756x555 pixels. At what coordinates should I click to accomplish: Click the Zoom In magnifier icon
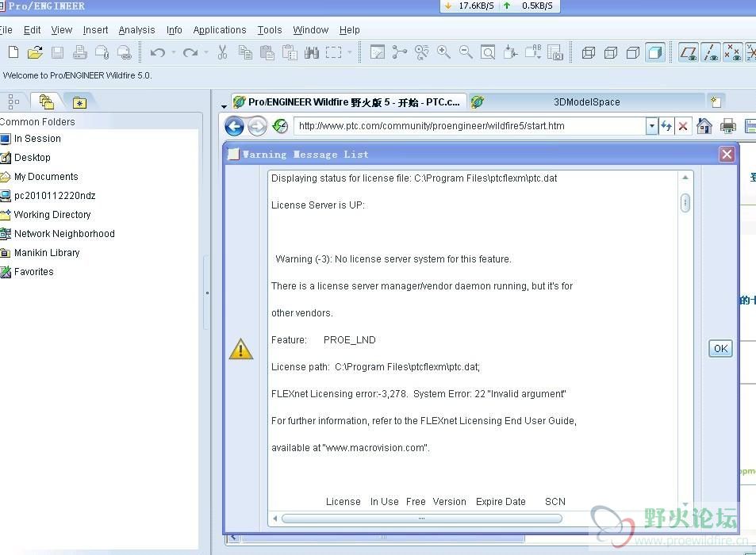point(443,52)
